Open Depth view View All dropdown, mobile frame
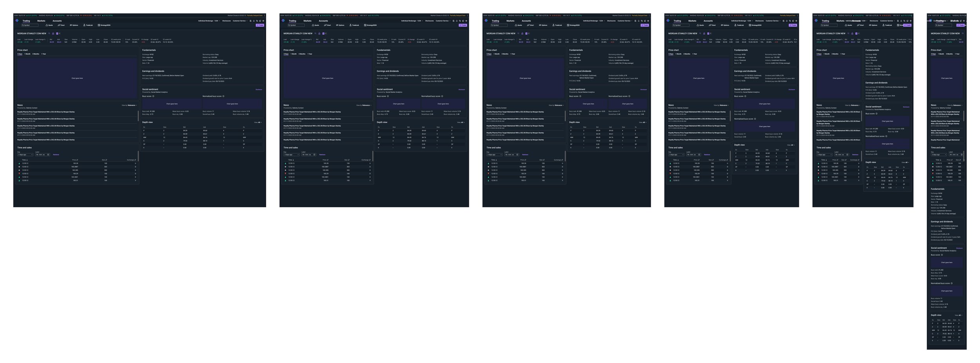 [958, 315]
